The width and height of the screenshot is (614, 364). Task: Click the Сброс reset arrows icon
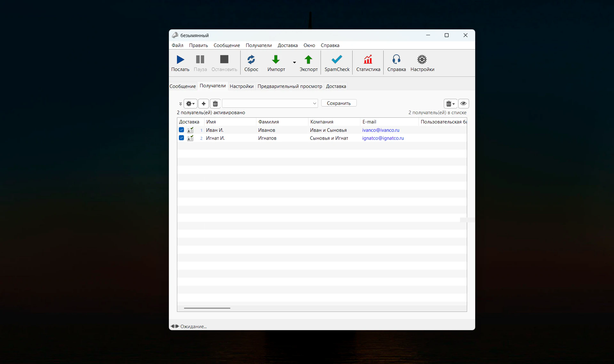[x=251, y=59]
